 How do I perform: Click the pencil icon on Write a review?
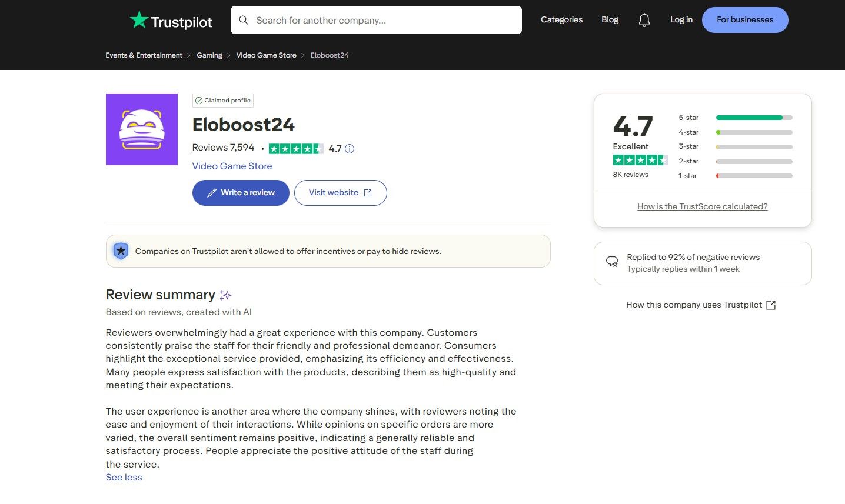[x=212, y=192]
